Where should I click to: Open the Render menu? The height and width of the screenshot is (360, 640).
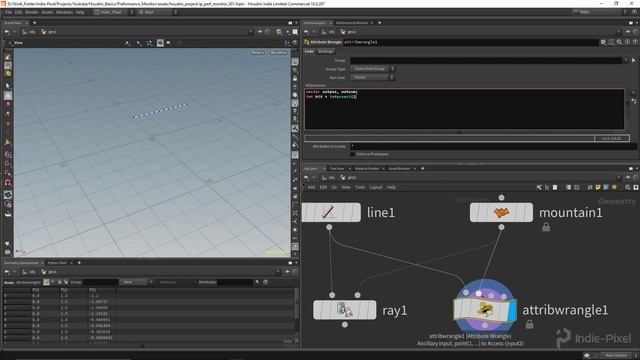[x=31, y=12]
